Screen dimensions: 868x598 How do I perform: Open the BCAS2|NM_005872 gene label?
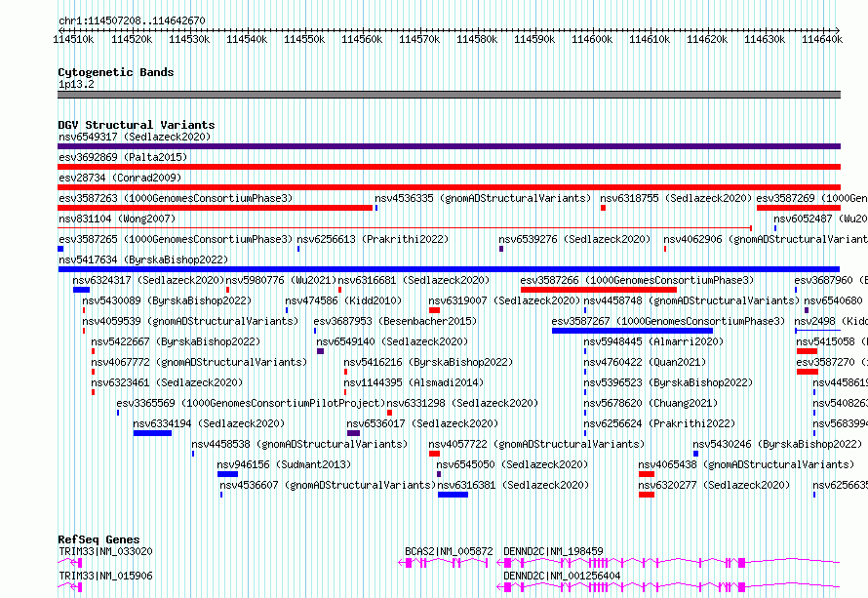click(x=449, y=551)
